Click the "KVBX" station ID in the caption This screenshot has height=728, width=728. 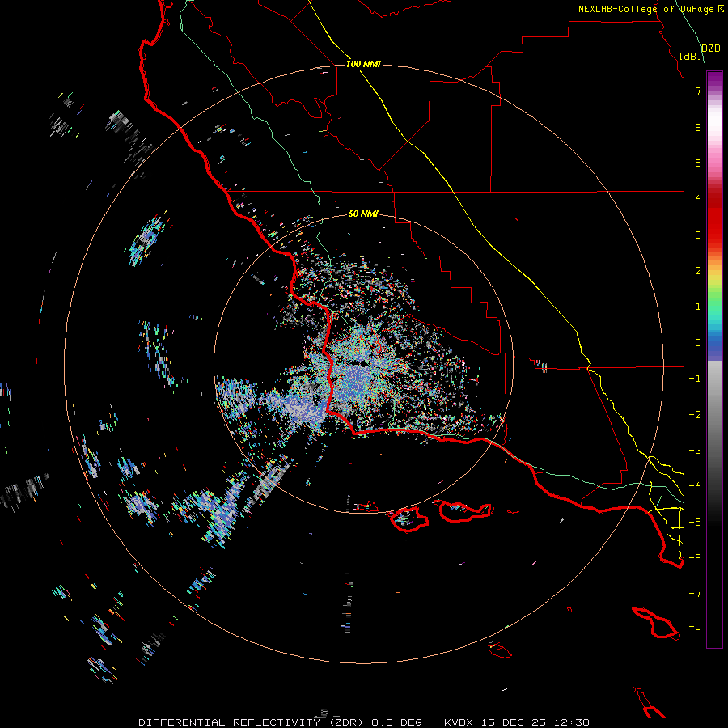pyautogui.click(x=459, y=722)
